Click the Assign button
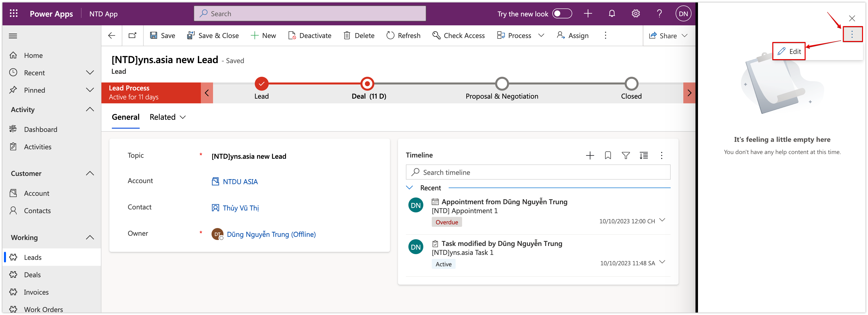The height and width of the screenshot is (315, 868). coord(572,35)
